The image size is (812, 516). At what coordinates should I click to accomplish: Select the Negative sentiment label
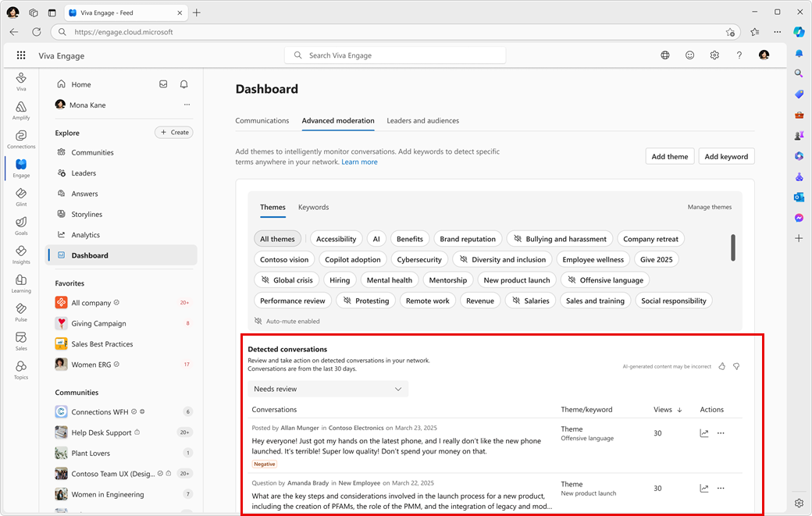[264, 464]
